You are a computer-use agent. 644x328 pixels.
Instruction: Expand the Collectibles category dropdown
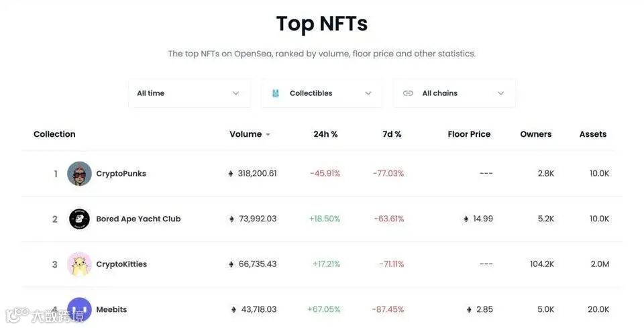coord(321,93)
